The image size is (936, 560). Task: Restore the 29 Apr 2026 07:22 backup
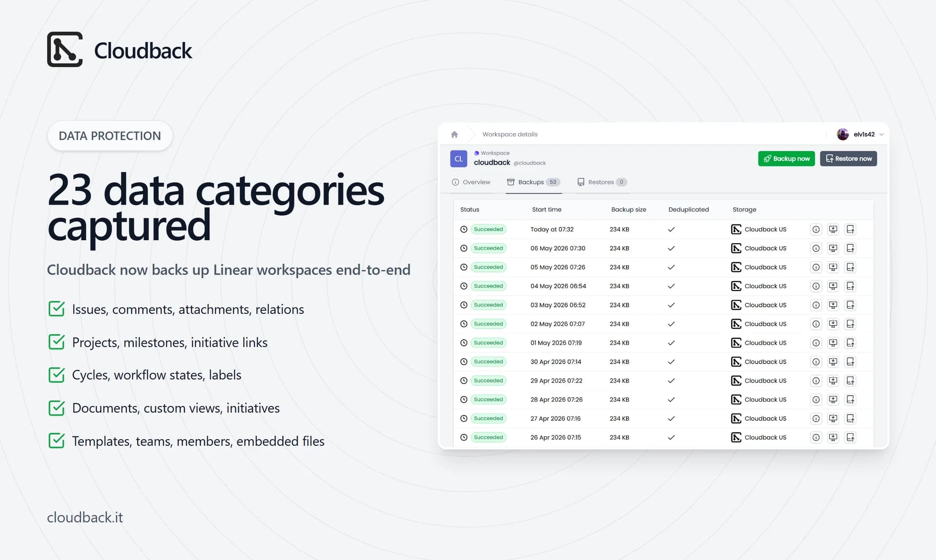coord(850,381)
